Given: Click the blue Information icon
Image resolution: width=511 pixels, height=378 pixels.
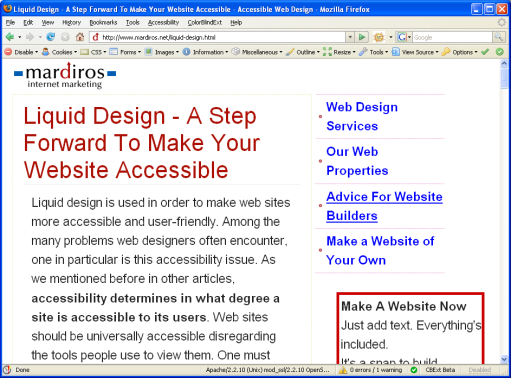Looking at the screenshot, I should pos(186,52).
